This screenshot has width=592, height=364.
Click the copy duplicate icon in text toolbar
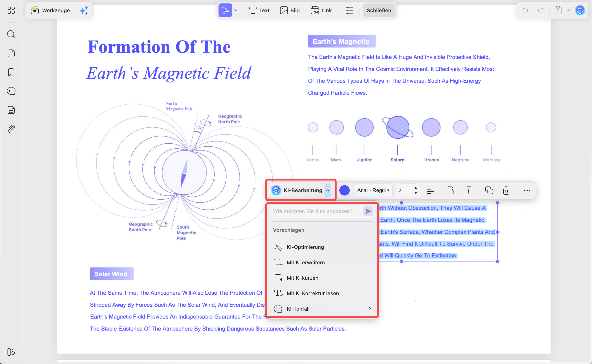pyautogui.click(x=489, y=190)
